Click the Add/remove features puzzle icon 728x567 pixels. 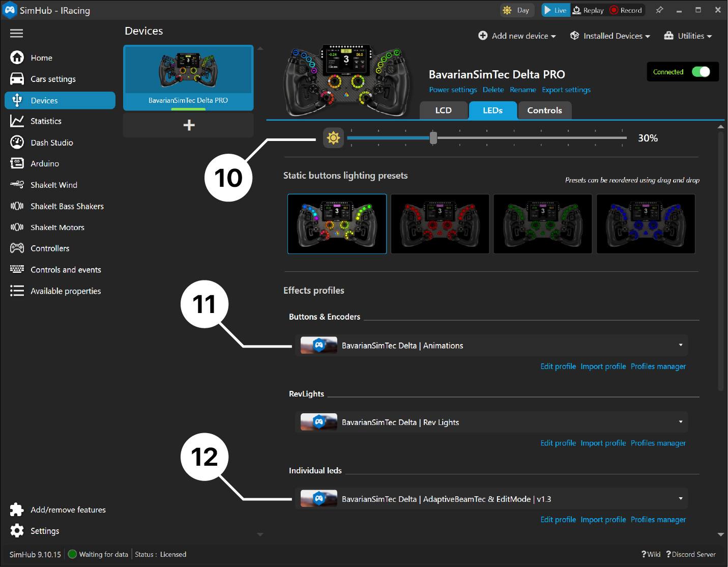[17, 509]
